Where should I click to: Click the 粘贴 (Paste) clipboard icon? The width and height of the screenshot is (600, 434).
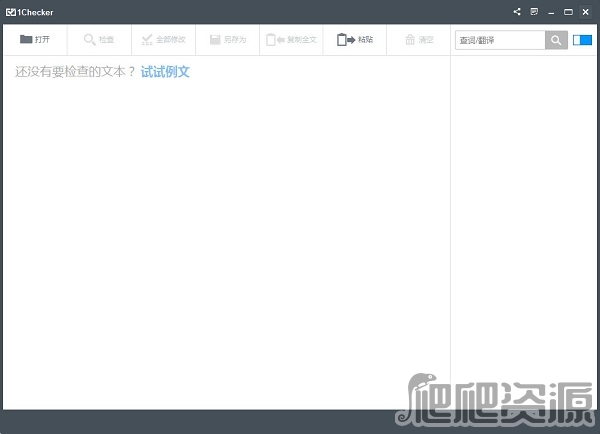click(345, 40)
